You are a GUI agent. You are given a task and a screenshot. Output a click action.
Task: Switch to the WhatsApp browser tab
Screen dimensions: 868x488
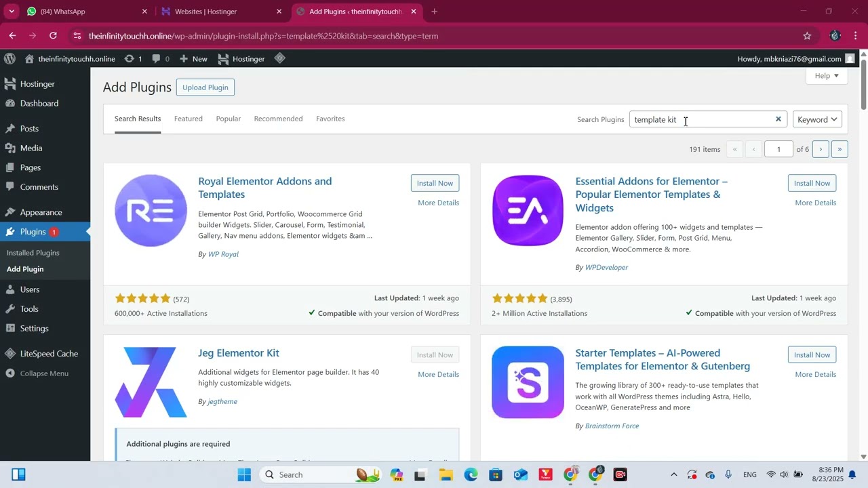[x=87, y=12]
